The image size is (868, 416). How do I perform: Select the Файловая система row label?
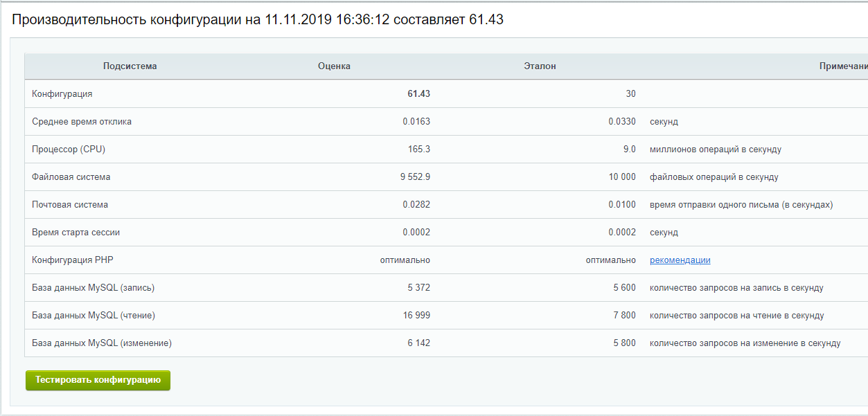[71, 177]
